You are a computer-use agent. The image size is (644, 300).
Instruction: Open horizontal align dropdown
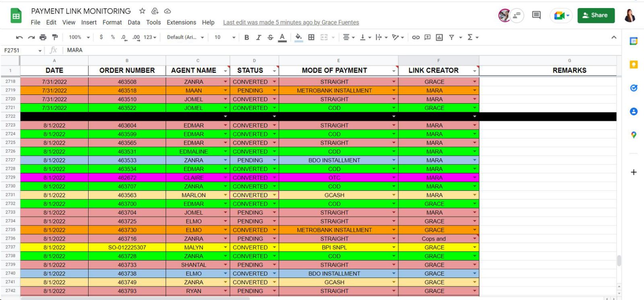[x=349, y=37]
